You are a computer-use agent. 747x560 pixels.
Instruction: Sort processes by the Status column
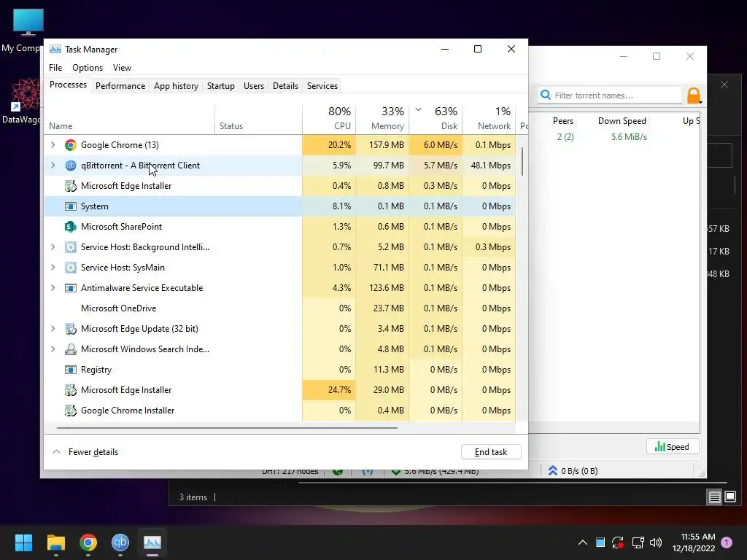pyautogui.click(x=259, y=118)
